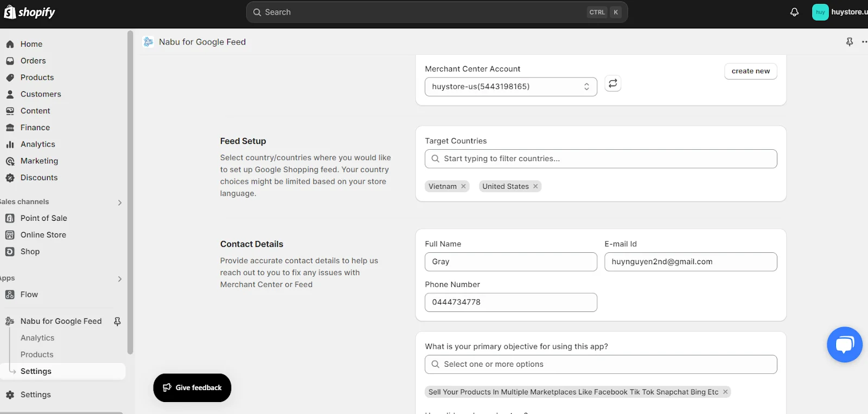Click the Full Name field
Viewport: 868px width, 414px height.
[x=511, y=262]
